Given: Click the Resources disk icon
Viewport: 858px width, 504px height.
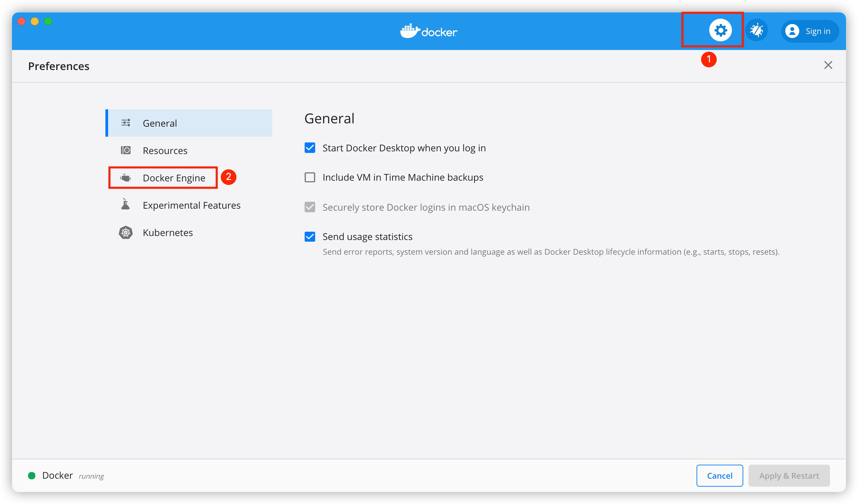Looking at the screenshot, I should [126, 150].
